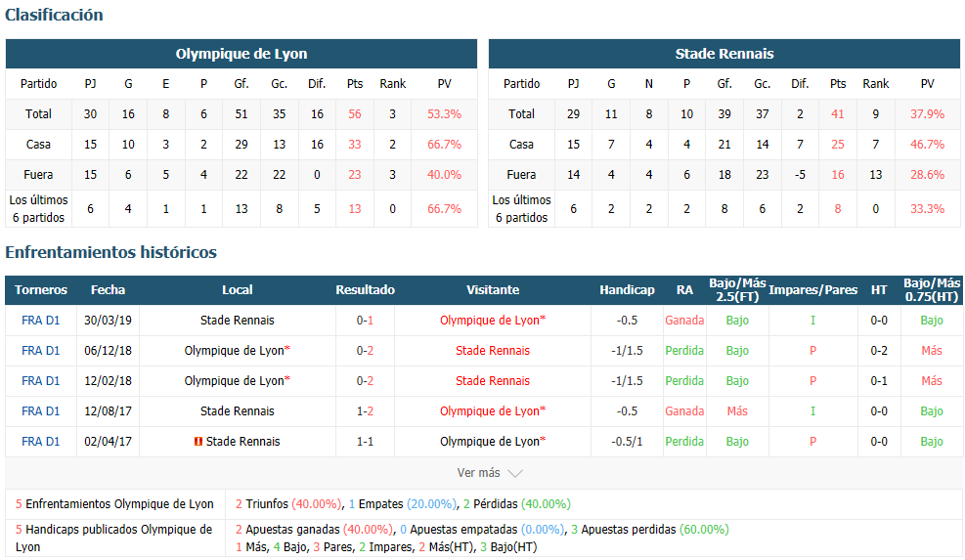This screenshot has height=560, width=965.
Task: Click the Más FT value for 12/08/17
Action: [737, 411]
